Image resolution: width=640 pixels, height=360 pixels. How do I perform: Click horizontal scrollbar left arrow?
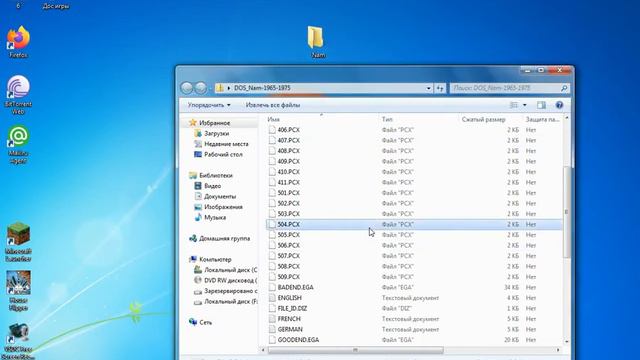click(x=263, y=350)
